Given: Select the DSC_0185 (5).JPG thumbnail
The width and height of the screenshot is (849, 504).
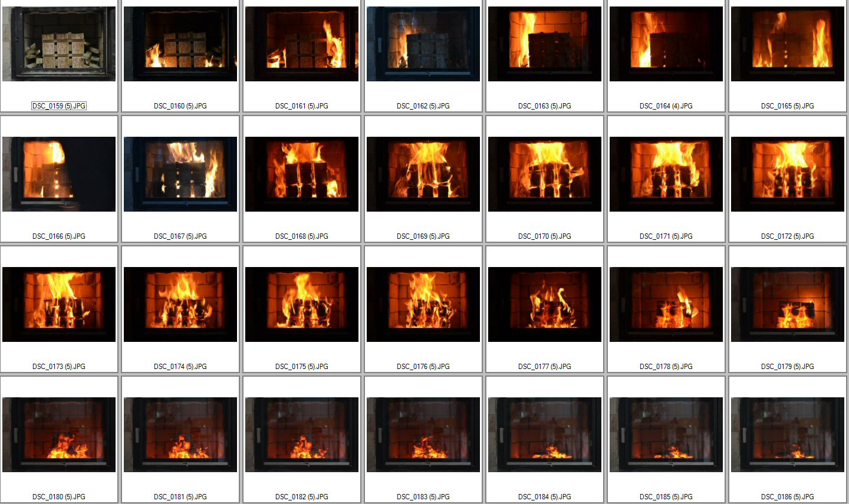Looking at the screenshot, I should click(x=666, y=435).
